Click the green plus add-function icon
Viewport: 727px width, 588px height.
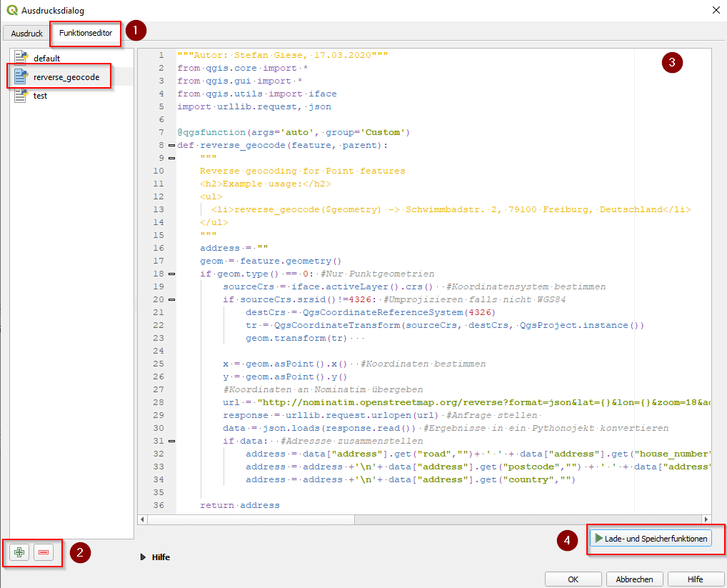(19, 552)
